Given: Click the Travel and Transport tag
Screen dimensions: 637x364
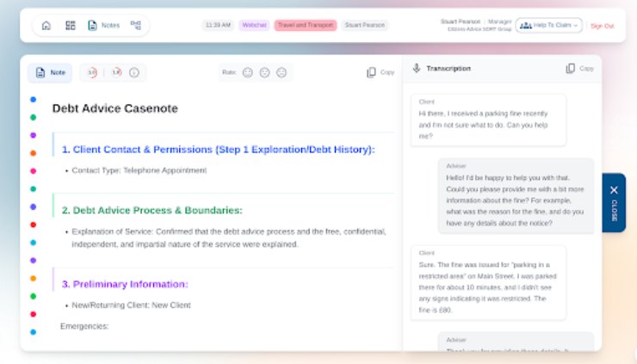Looking at the screenshot, I should coord(306,25).
